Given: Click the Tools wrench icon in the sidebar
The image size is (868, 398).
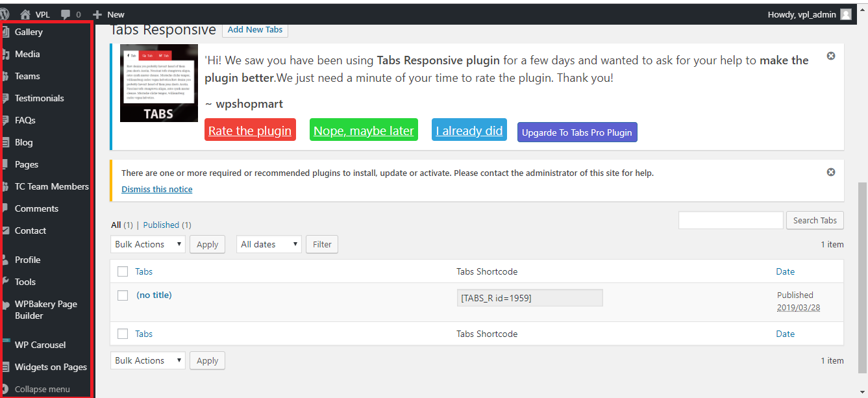Looking at the screenshot, I should point(6,282).
